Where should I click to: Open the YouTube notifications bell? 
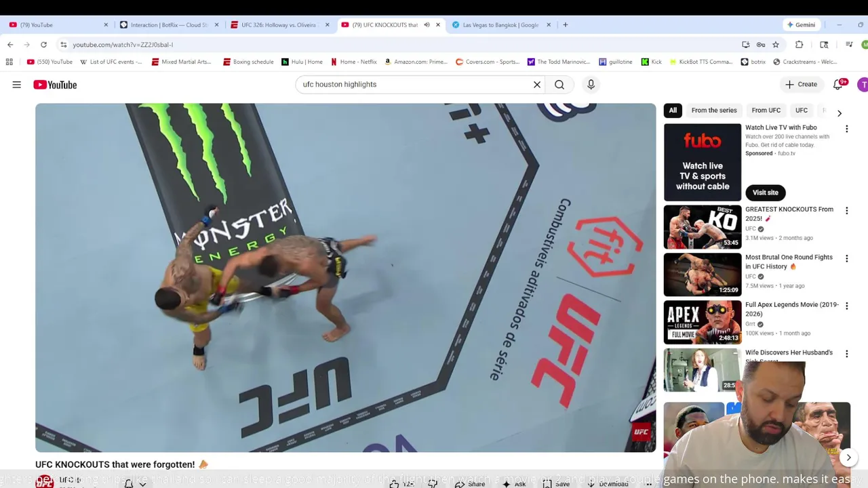[x=838, y=85]
